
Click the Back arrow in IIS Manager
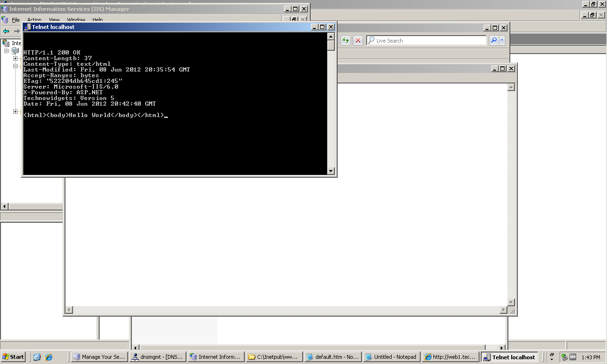point(6,31)
